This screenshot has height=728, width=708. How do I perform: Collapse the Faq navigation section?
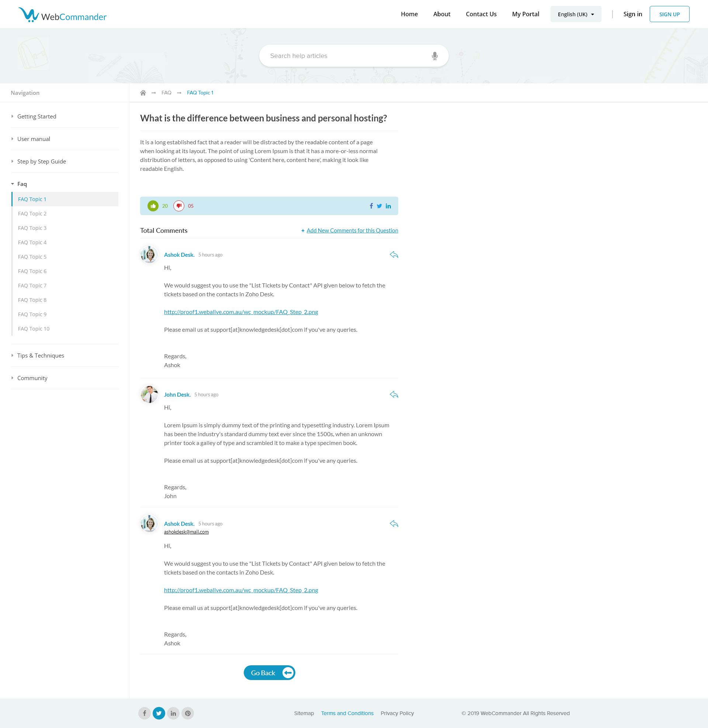tap(21, 184)
